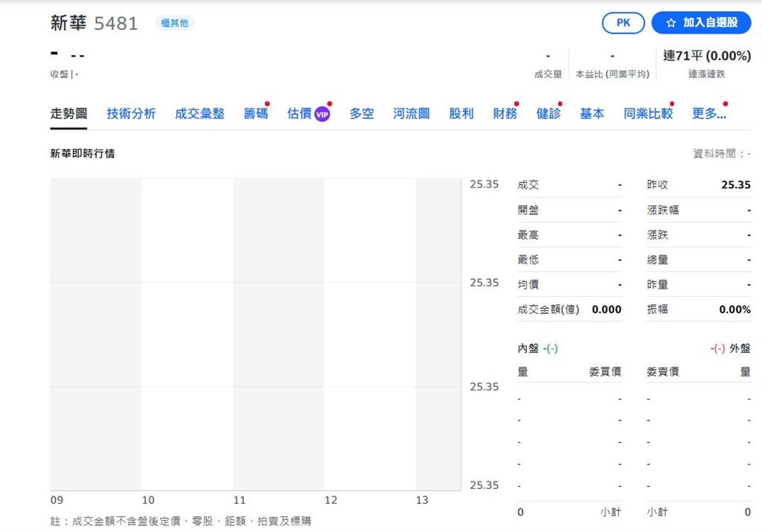The width and height of the screenshot is (762, 532).
Task: Add stock via 加入自選股 button
Action: point(702,23)
